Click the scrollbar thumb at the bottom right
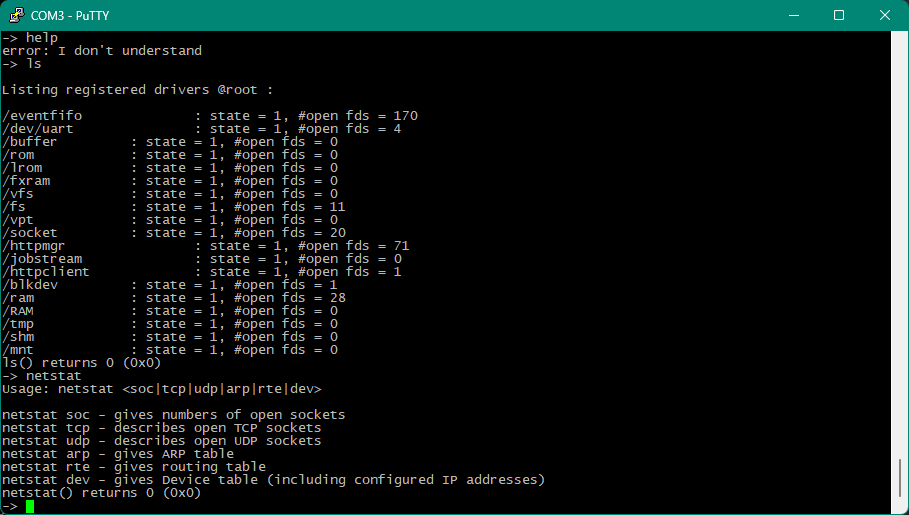The width and height of the screenshot is (909, 515). point(901,482)
